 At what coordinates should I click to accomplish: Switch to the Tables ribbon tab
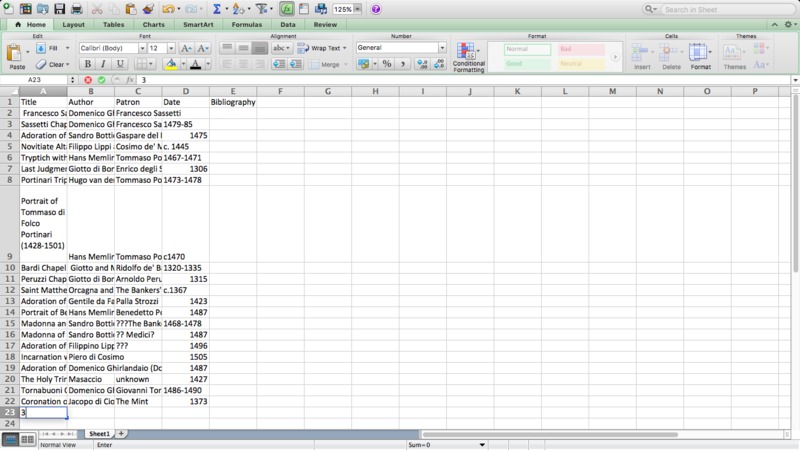pos(113,24)
